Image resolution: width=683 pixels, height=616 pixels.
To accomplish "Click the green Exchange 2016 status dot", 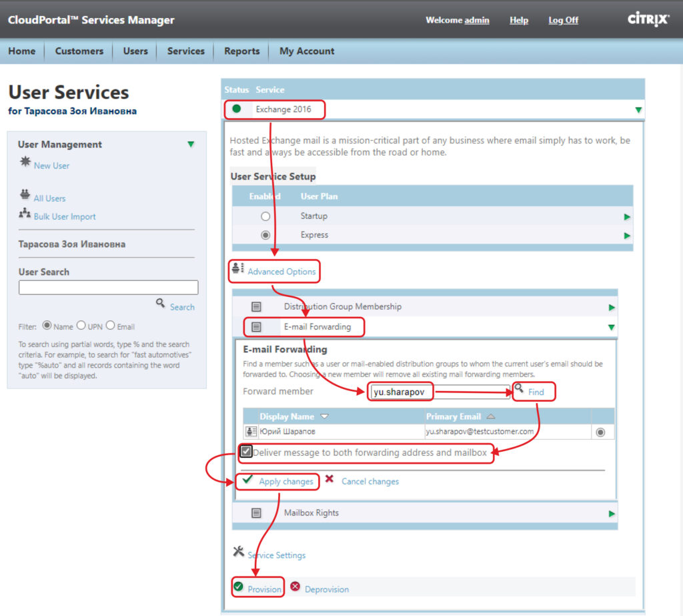I will (x=237, y=109).
